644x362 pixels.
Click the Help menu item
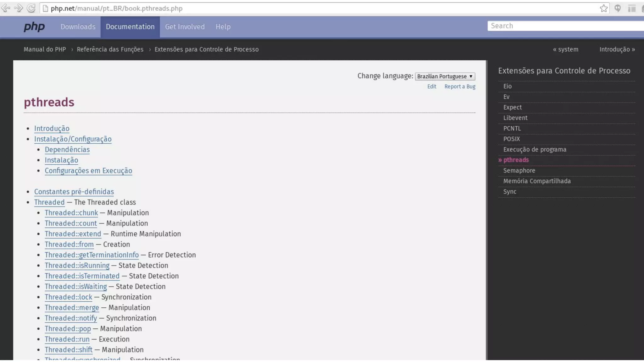(223, 27)
